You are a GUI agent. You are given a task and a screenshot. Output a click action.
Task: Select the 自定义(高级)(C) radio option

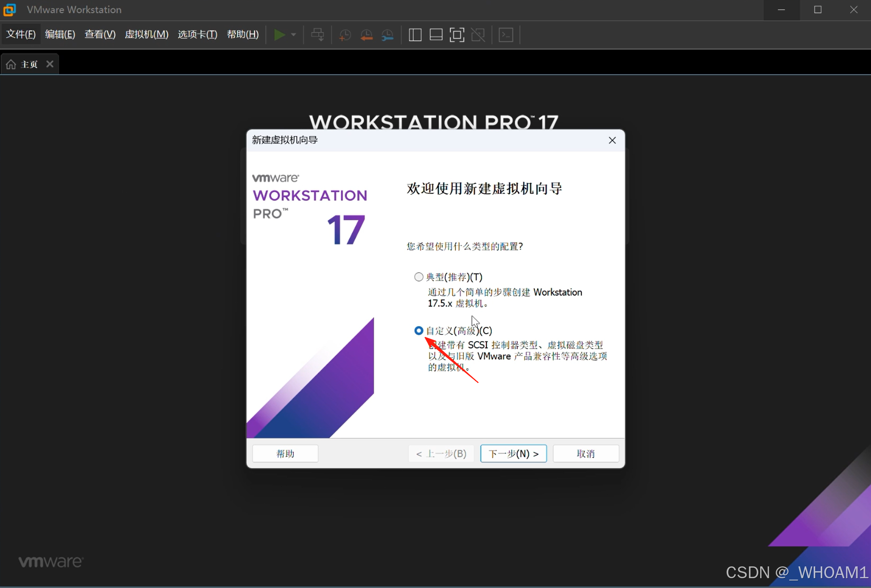click(x=419, y=331)
